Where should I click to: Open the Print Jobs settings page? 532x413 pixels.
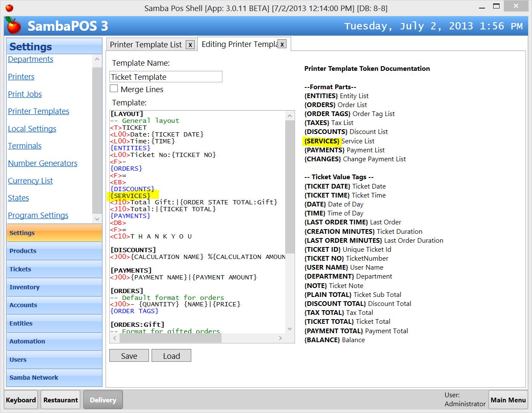25,94
